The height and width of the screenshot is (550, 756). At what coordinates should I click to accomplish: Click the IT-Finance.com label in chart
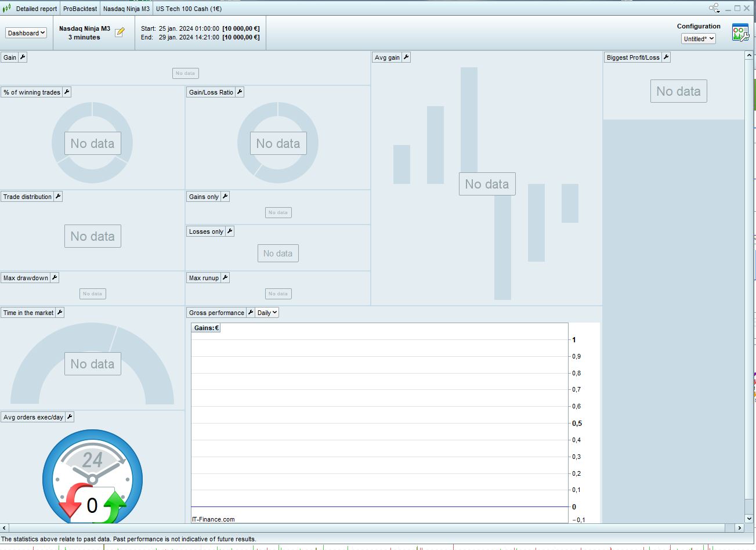214,519
